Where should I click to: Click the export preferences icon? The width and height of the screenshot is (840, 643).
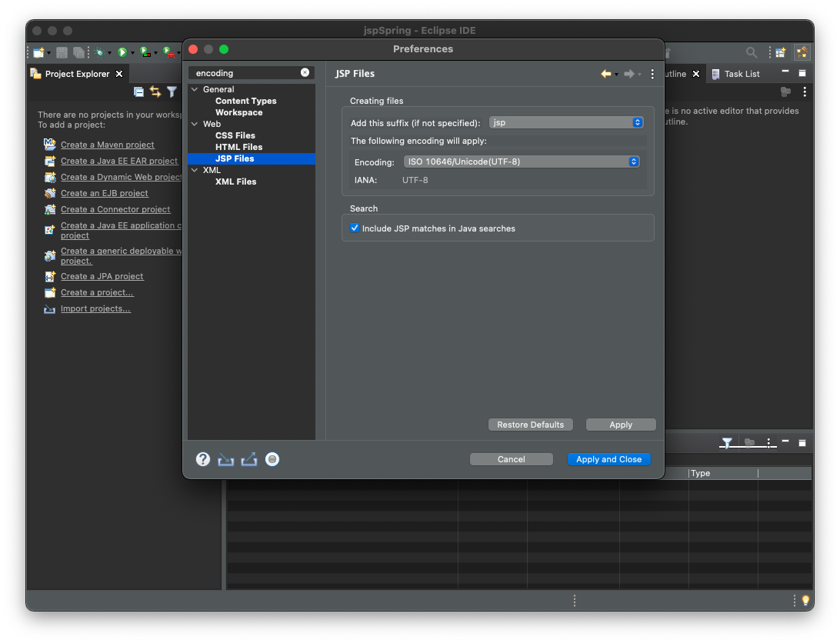(x=249, y=460)
